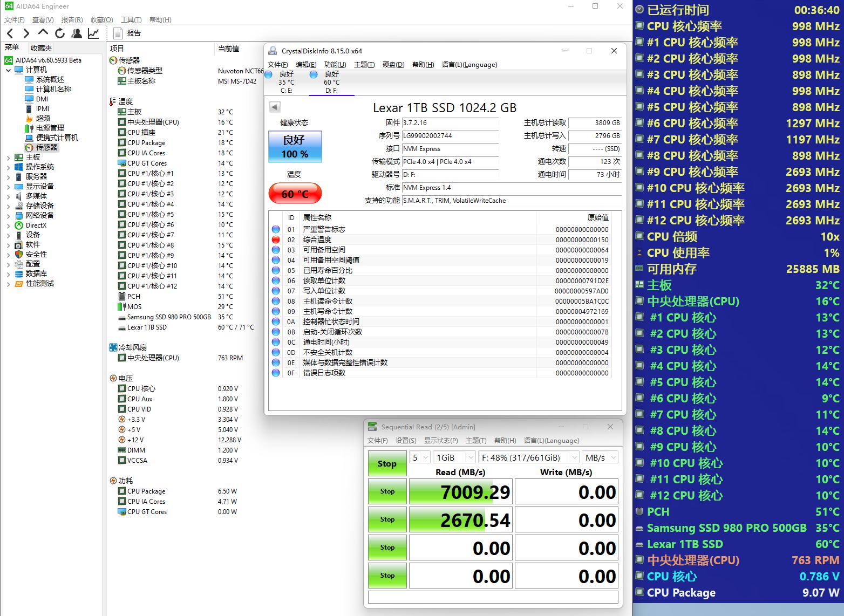Click the refresh icon in AIDA64 toolbar
This screenshot has width=844, height=616.
pos(59,33)
